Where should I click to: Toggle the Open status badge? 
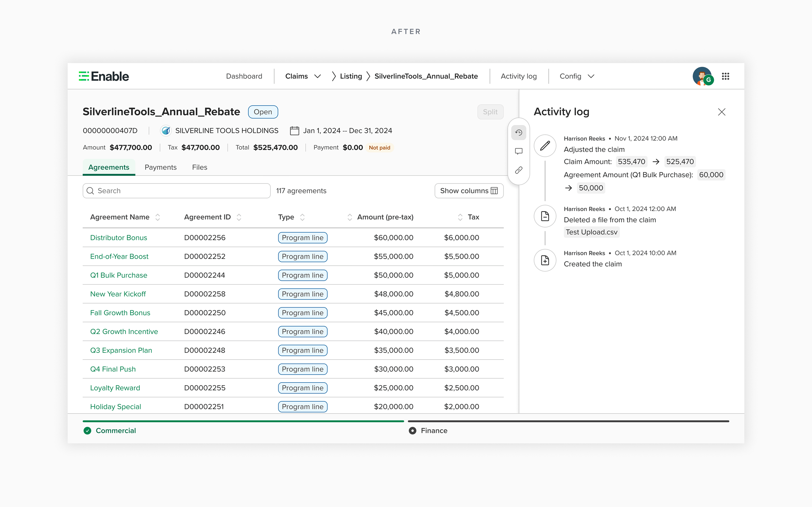263,112
